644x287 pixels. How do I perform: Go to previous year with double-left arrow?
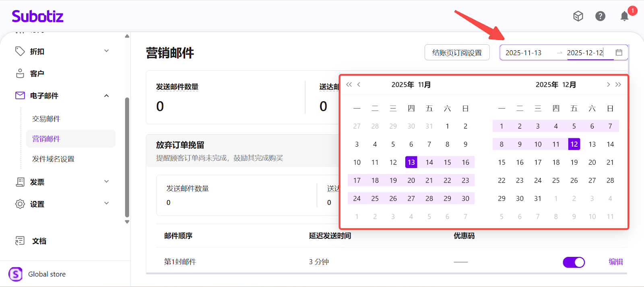tap(349, 84)
